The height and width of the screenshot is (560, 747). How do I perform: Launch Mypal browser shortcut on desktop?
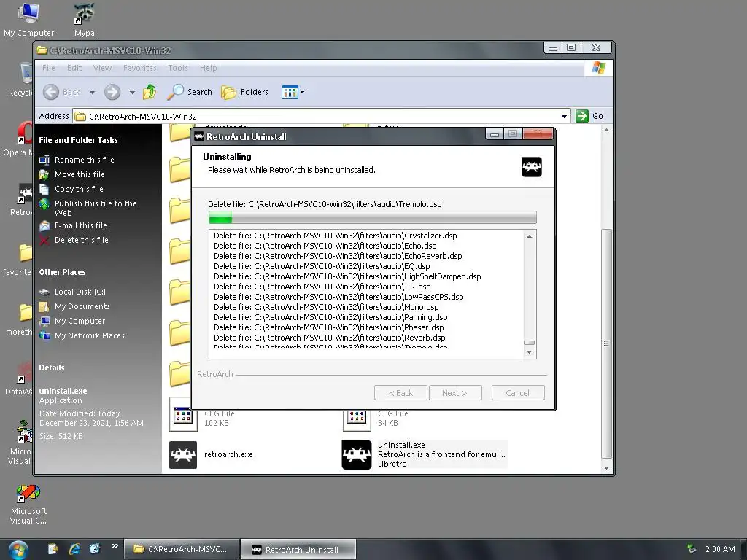tap(85, 20)
